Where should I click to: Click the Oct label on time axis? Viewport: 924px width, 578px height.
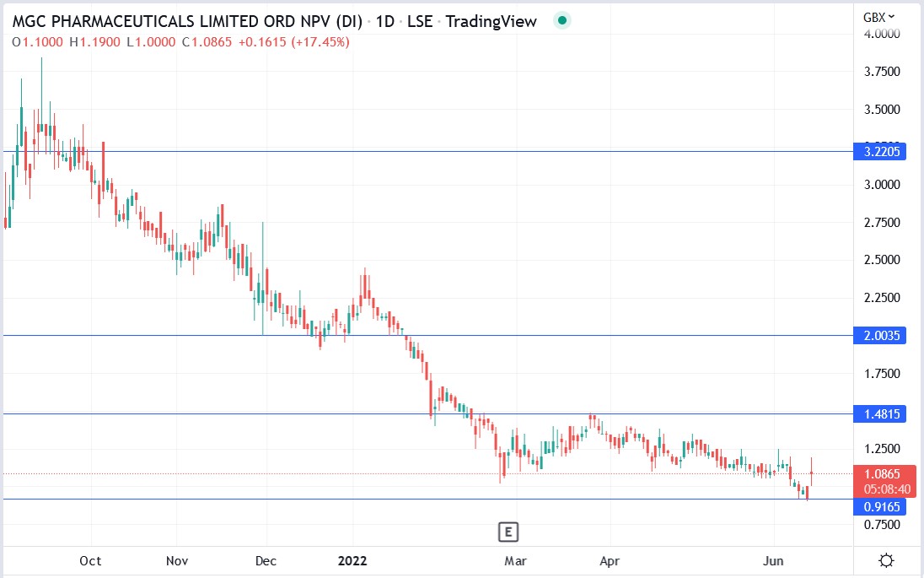pos(91,561)
